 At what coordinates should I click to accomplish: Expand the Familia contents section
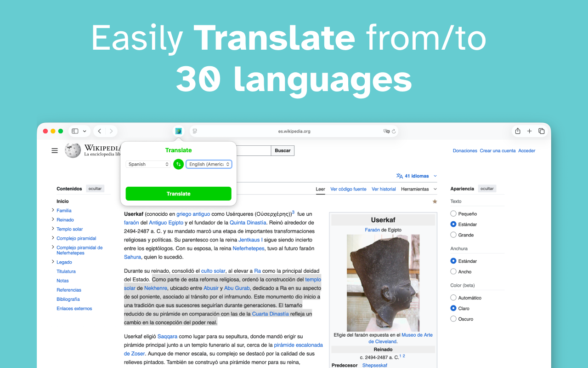click(53, 210)
